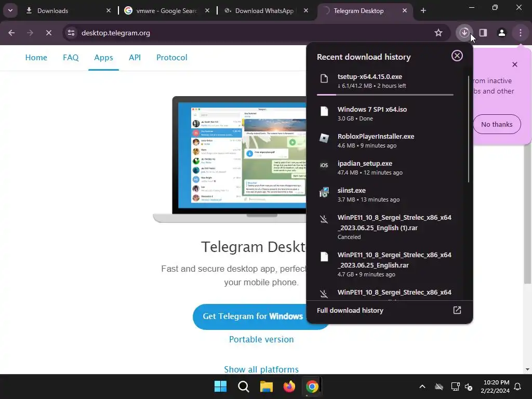Open the API navigation link

[135, 57]
